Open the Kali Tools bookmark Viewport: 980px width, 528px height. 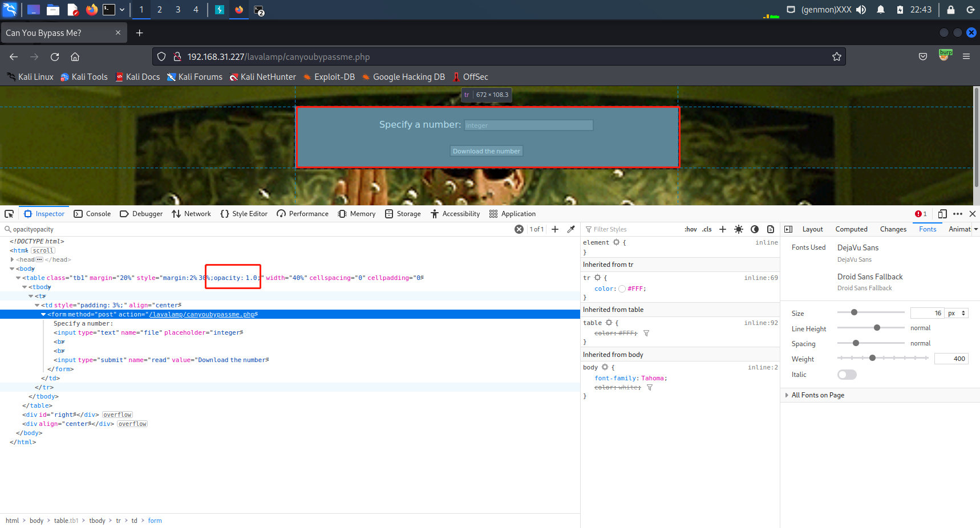[84, 77]
